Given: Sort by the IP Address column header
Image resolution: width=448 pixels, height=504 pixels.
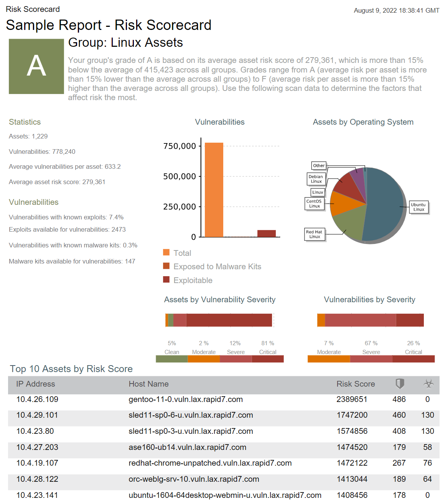Looking at the screenshot, I should 36,384.
